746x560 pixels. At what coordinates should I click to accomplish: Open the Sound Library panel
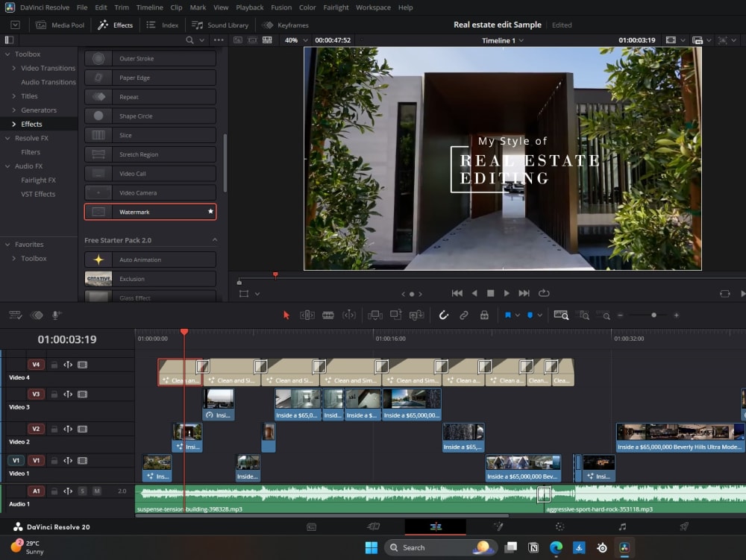[220, 25]
